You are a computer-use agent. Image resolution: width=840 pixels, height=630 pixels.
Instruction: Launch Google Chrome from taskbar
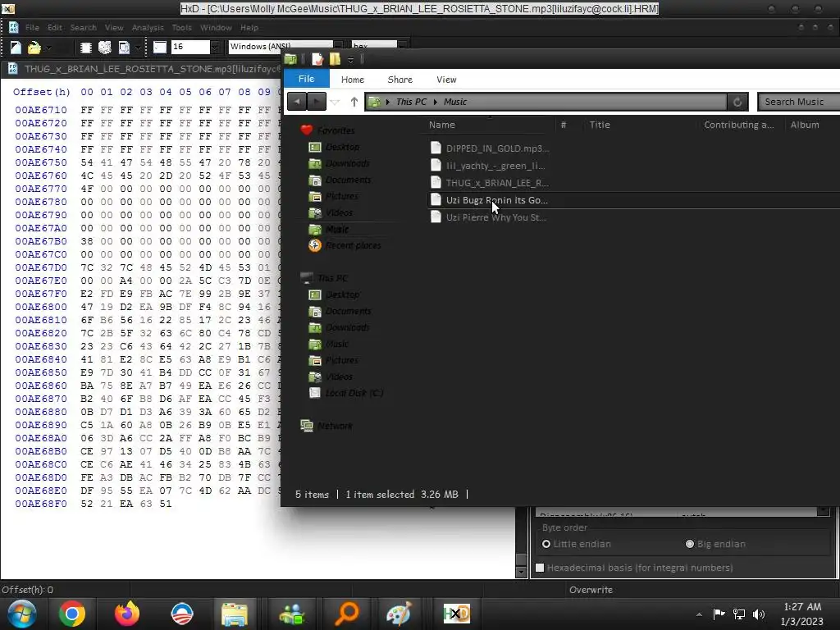tap(72, 614)
